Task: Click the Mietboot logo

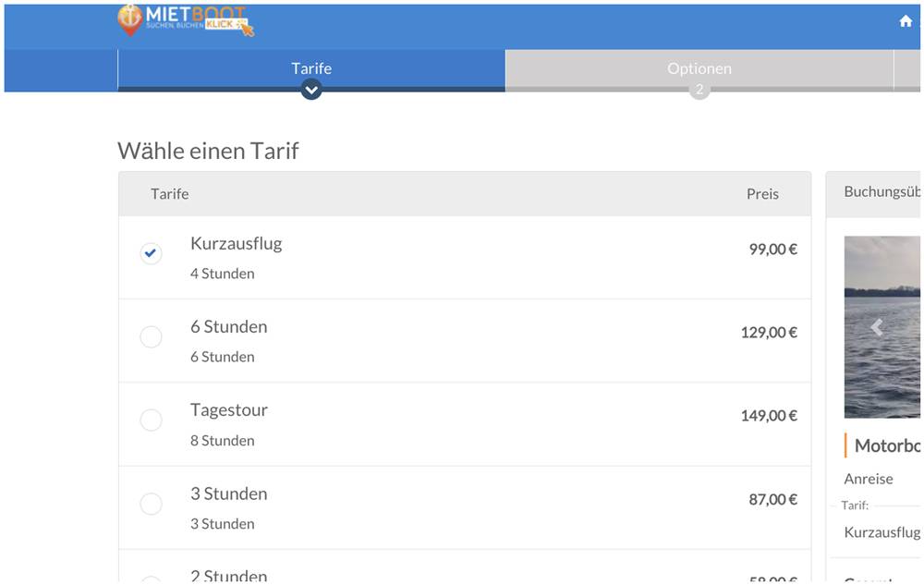Action: coord(185,20)
